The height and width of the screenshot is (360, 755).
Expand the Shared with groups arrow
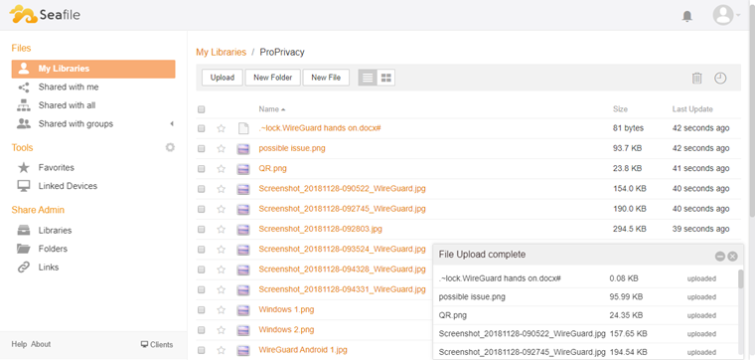click(172, 124)
